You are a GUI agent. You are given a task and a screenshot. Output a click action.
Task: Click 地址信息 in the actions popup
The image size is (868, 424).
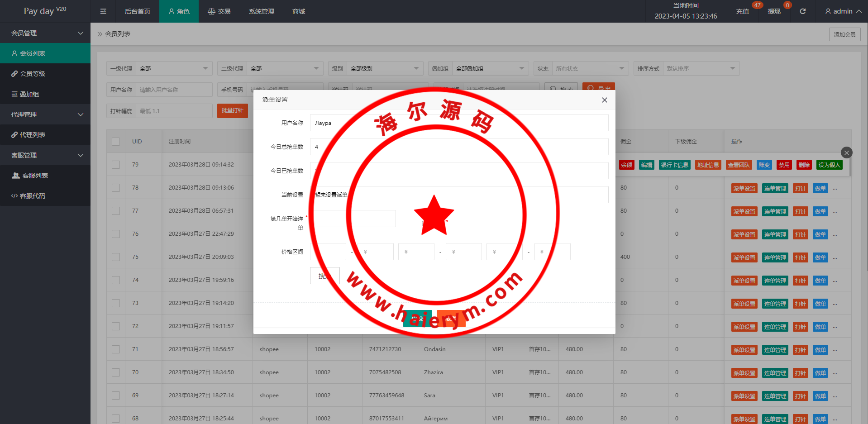(708, 165)
